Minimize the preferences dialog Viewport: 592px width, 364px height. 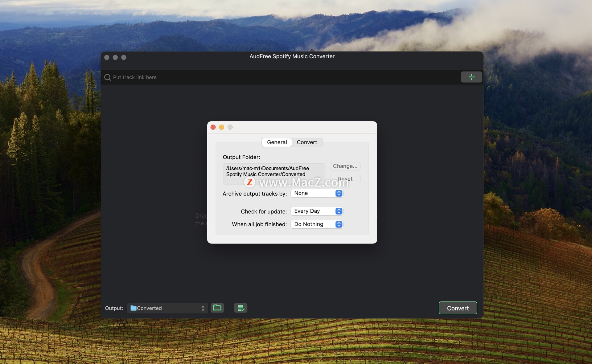221,127
